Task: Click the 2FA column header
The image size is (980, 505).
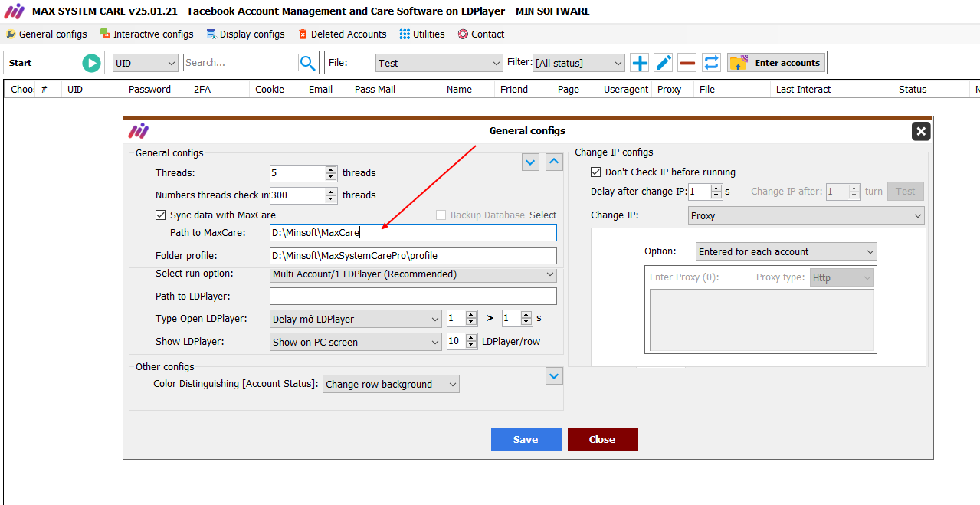Action: point(202,90)
